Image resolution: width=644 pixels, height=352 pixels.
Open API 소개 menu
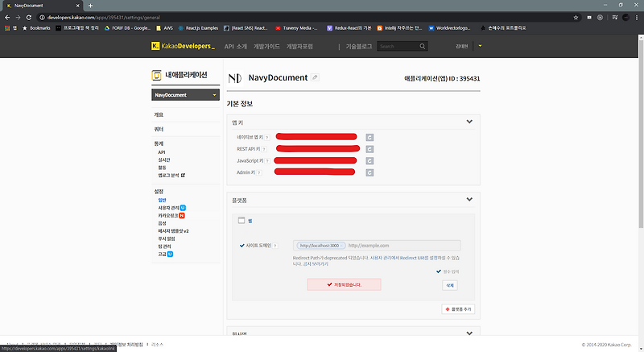point(236,47)
